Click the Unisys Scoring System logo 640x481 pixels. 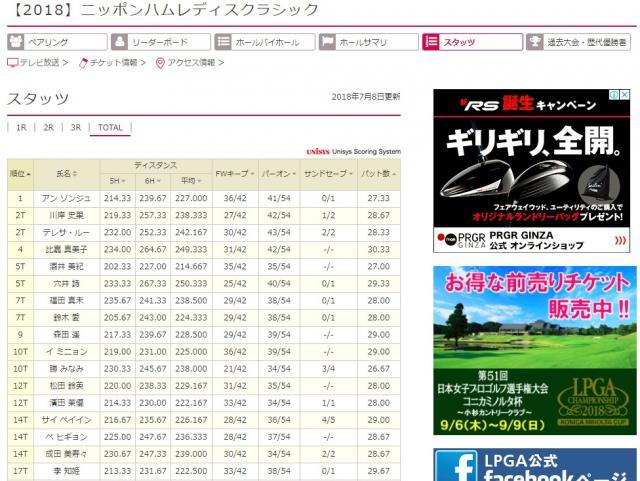click(x=353, y=151)
